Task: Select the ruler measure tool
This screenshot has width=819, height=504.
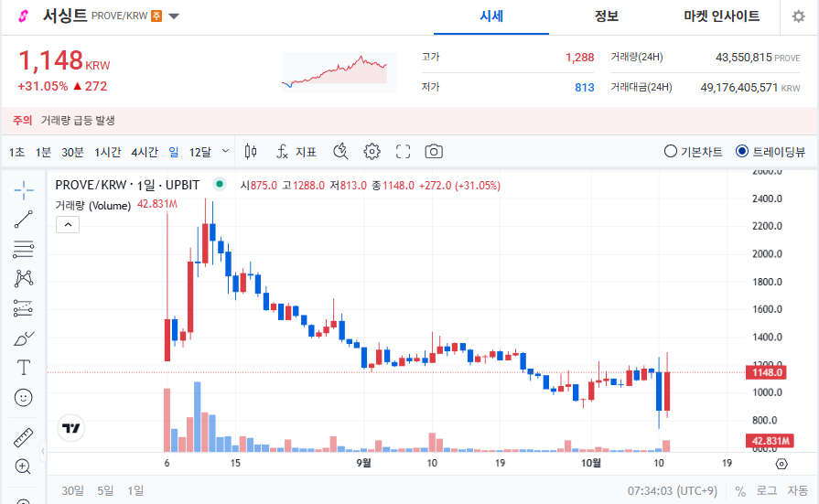Action: [x=24, y=437]
